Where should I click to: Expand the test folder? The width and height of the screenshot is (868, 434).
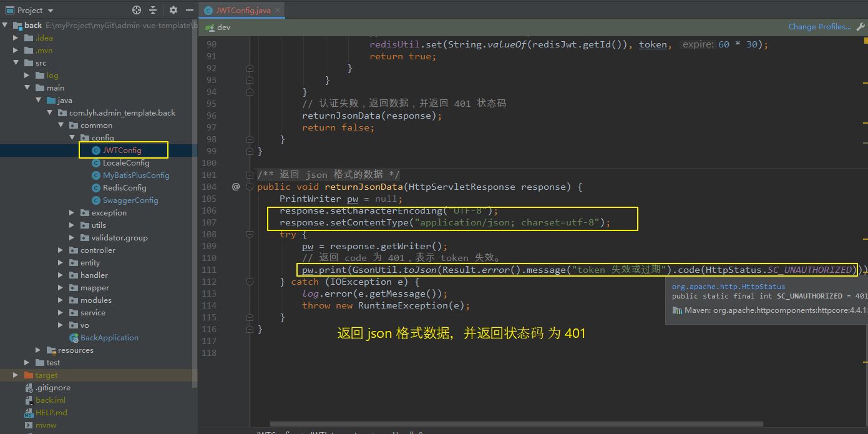[27, 363]
